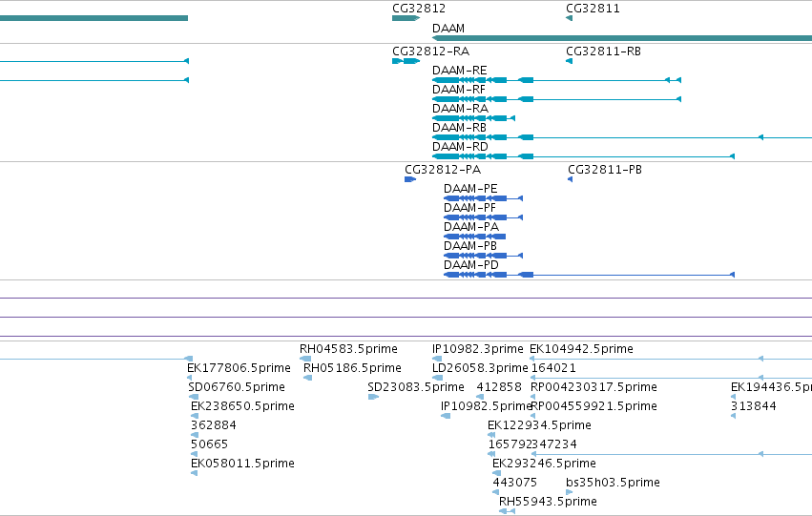Image resolution: width=812 pixels, height=516 pixels.
Task: Click the 50665 feature label
Action: click(209, 445)
